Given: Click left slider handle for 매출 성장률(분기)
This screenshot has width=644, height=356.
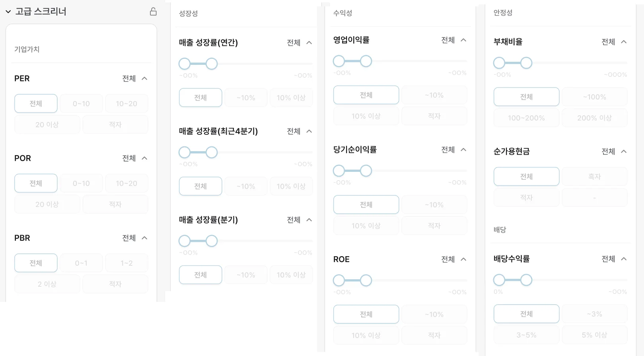Looking at the screenshot, I should coord(185,241).
